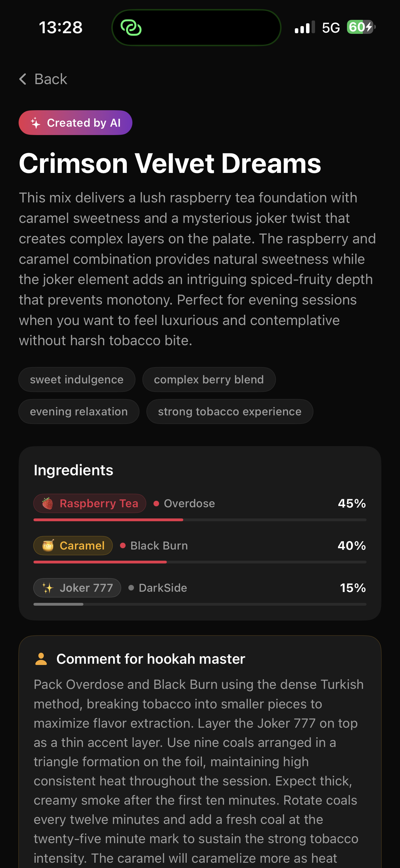Tap the strawberry icon next to Raspberry Tea

coord(47,504)
